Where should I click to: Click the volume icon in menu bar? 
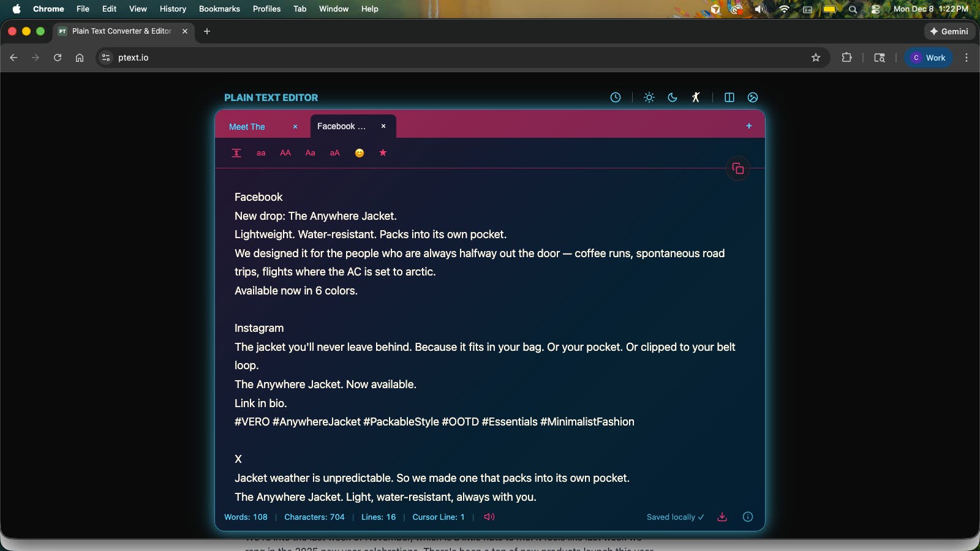point(760,9)
